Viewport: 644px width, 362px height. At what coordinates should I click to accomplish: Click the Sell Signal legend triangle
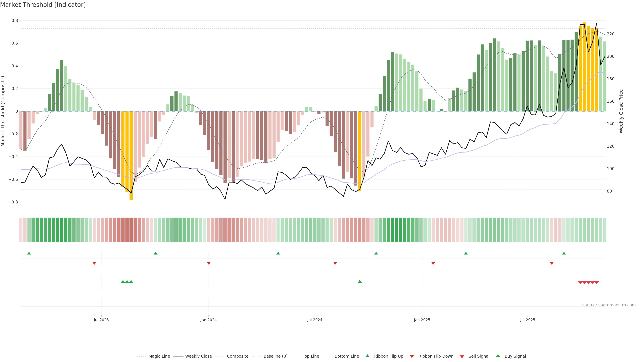462,356
